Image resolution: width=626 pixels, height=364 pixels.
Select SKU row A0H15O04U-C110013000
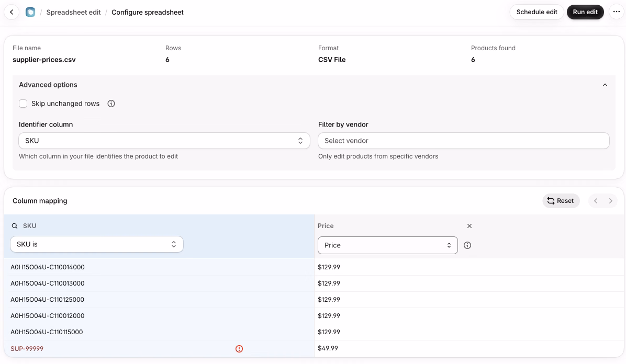(x=48, y=283)
